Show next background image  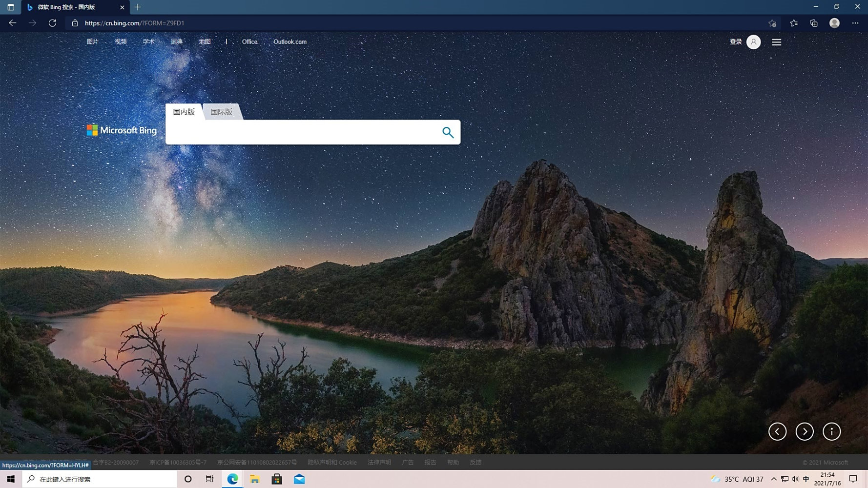[804, 431]
